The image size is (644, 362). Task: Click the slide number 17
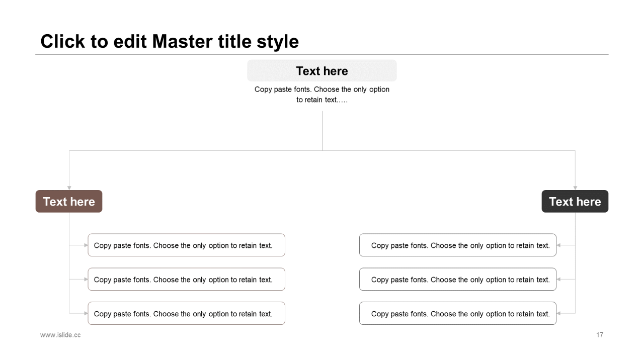(600, 335)
